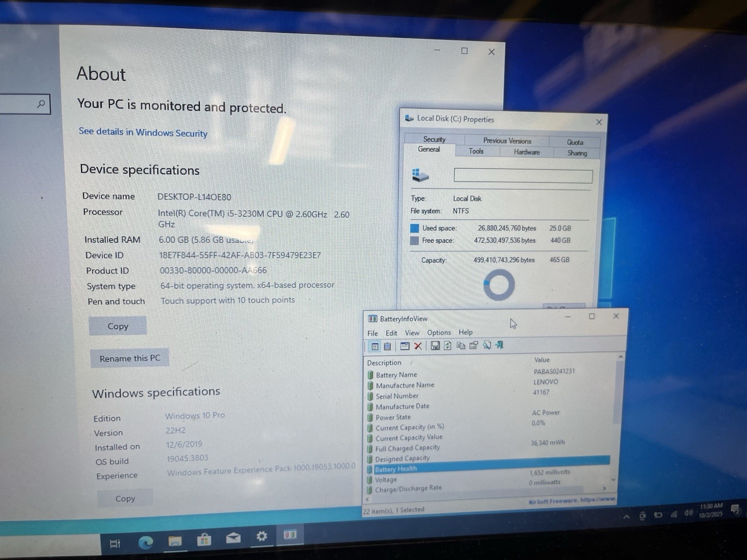Open File Explorer from the taskbar

pyautogui.click(x=175, y=540)
